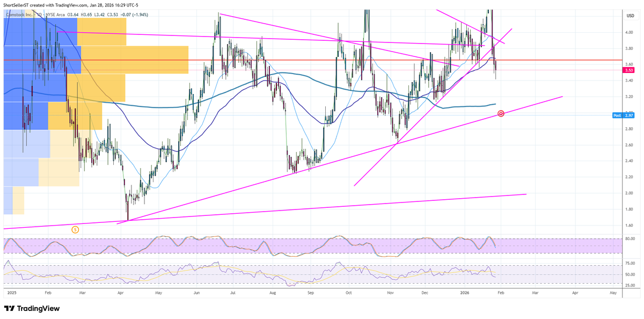Click the orange S split marker

click(75, 229)
